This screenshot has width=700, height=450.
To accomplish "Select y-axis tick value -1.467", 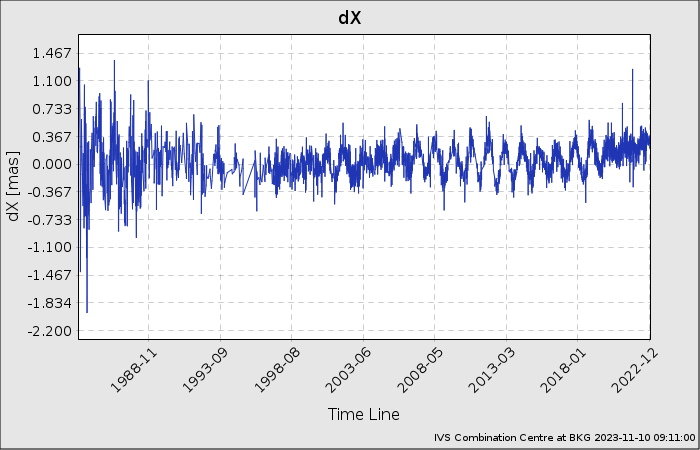I will pos(50,275).
